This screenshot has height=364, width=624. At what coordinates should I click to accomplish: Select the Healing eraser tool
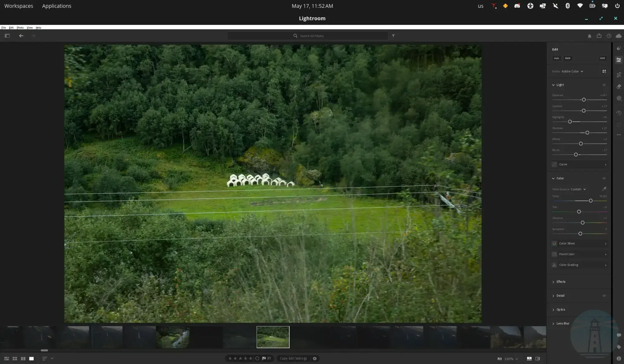coord(619,87)
